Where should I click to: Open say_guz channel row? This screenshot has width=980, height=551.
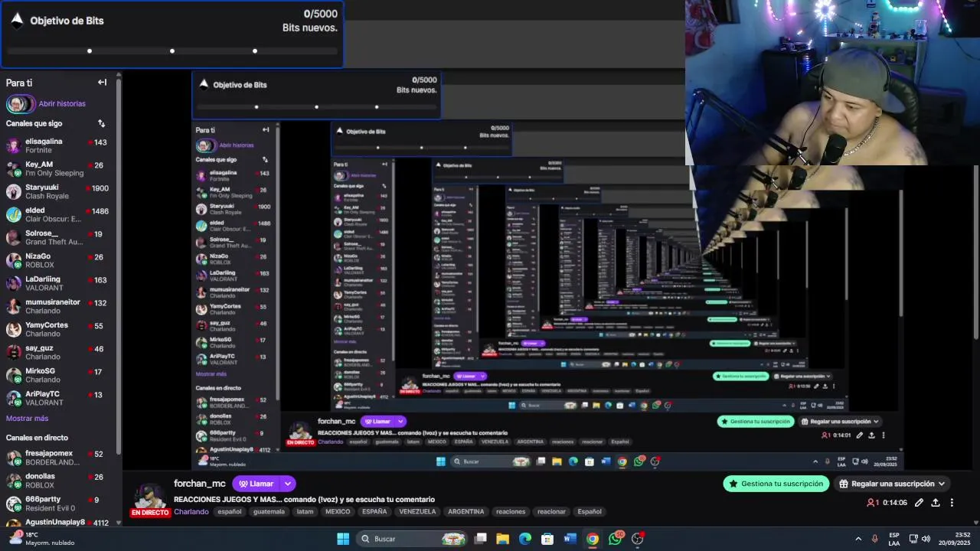[58, 352]
